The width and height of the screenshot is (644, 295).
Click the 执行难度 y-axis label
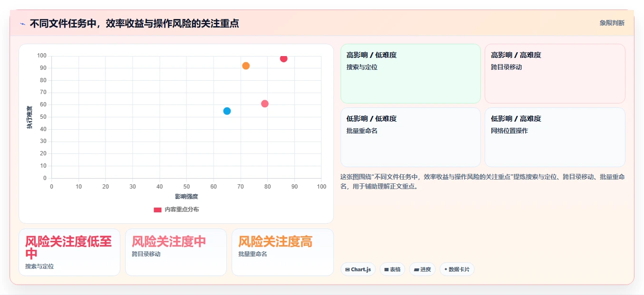pyautogui.click(x=29, y=117)
